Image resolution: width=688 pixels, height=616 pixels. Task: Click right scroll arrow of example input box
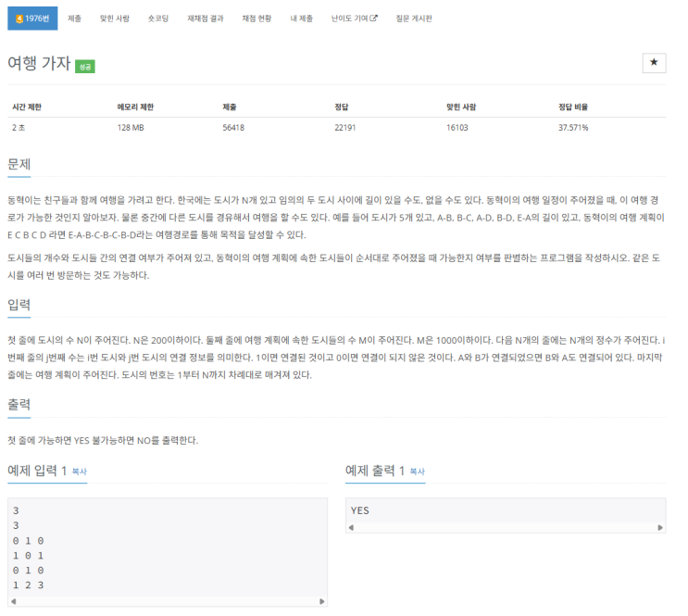coord(322,601)
